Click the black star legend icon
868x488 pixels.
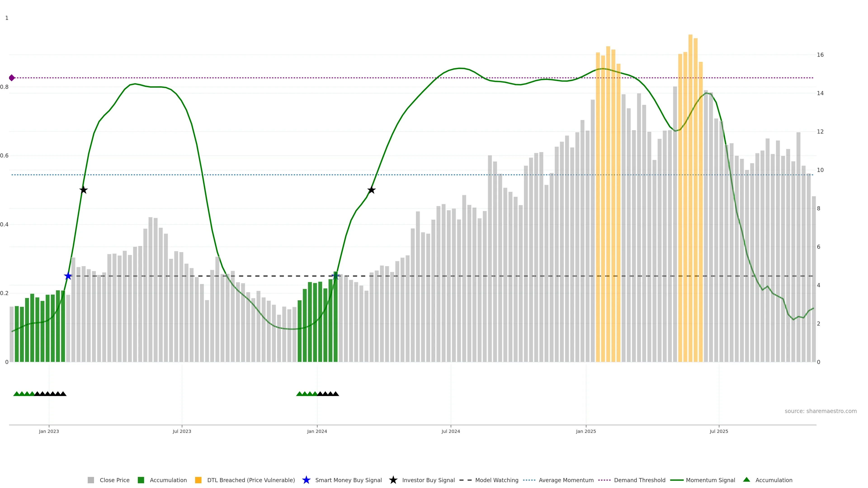[x=393, y=480]
